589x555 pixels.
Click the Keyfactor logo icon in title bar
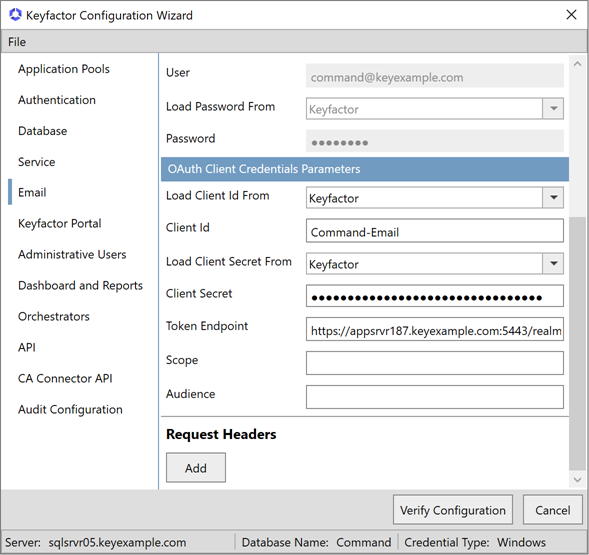15,15
